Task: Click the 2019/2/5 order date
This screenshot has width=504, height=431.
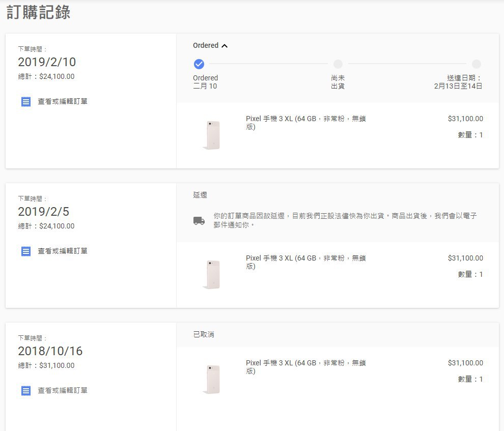Action: point(43,212)
